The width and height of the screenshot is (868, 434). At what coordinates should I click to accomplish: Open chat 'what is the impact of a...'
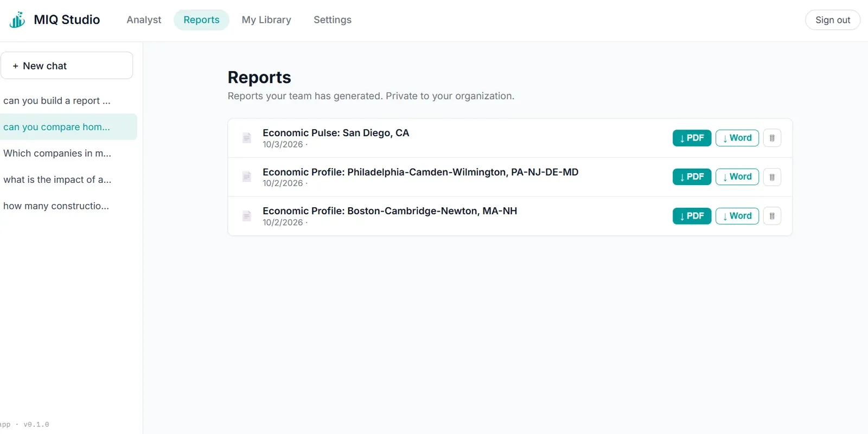pyautogui.click(x=68, y=180)
